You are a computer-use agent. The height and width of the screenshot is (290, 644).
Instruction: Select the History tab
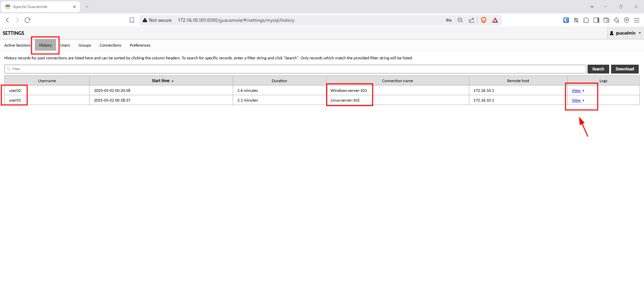coord(45,45)
